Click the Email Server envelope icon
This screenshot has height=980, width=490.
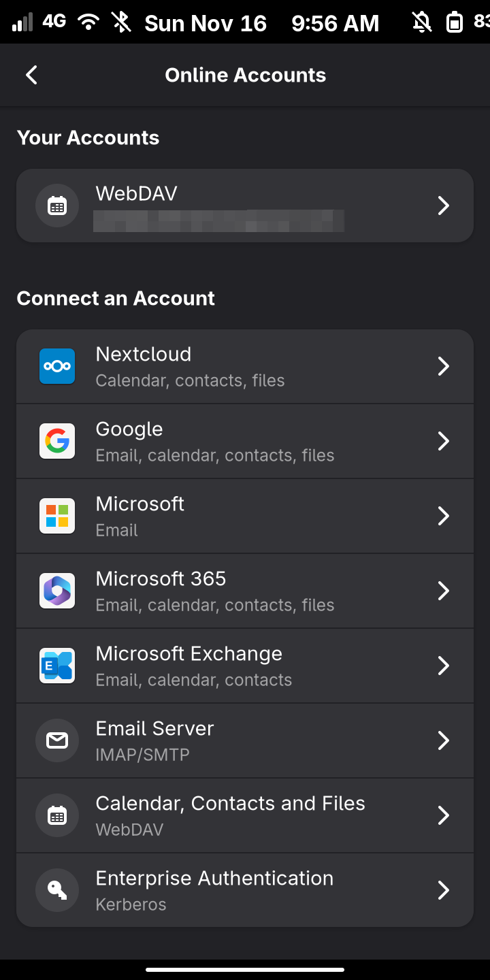click(57, 740)
